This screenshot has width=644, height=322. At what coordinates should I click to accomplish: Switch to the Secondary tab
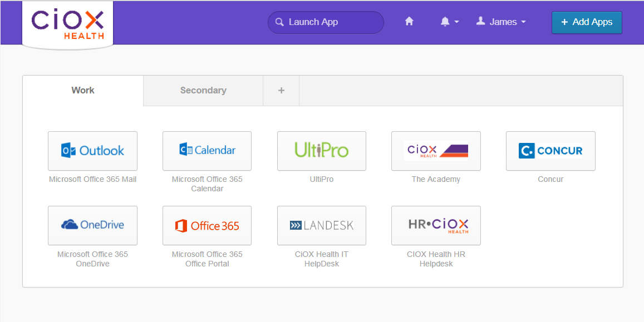click(203, 90)
